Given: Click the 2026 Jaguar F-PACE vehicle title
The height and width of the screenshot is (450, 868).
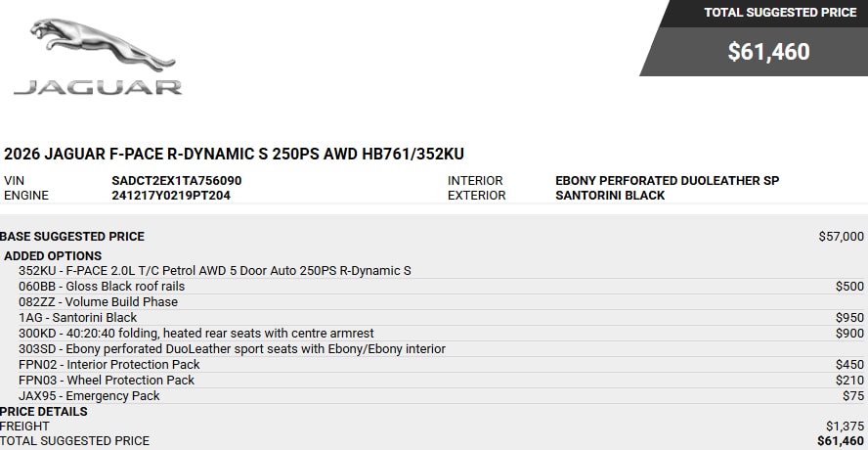Looking at the screenshot, I should (x=234, y=154).
